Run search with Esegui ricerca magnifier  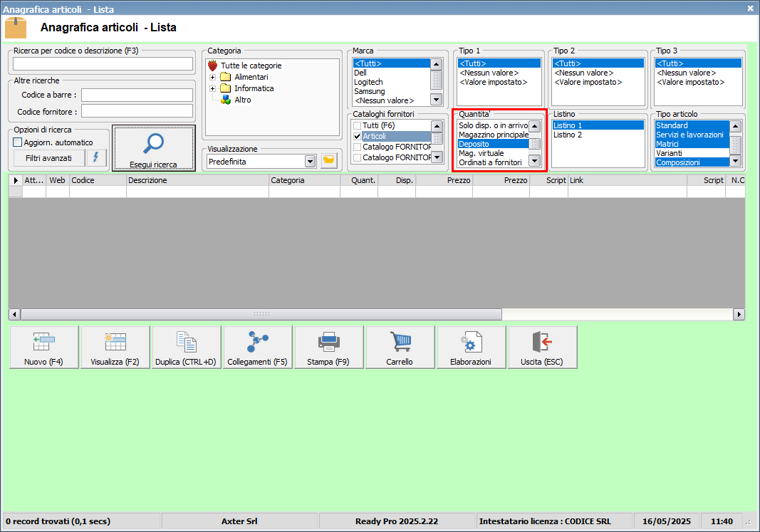point(154,148)
